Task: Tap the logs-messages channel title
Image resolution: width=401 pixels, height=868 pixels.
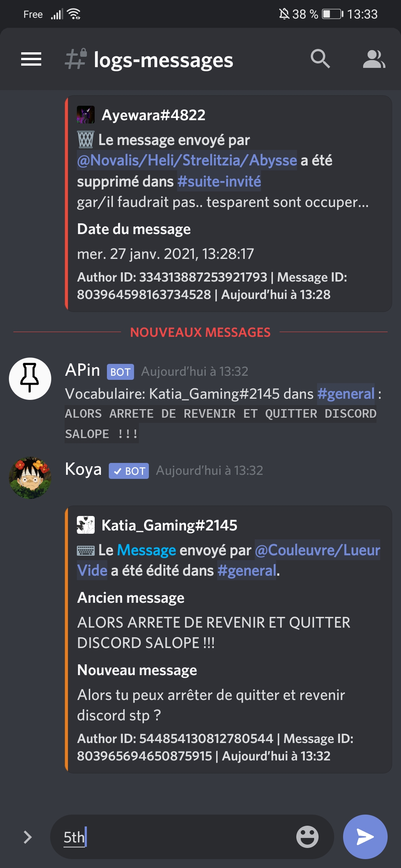Action: [163, 60]
